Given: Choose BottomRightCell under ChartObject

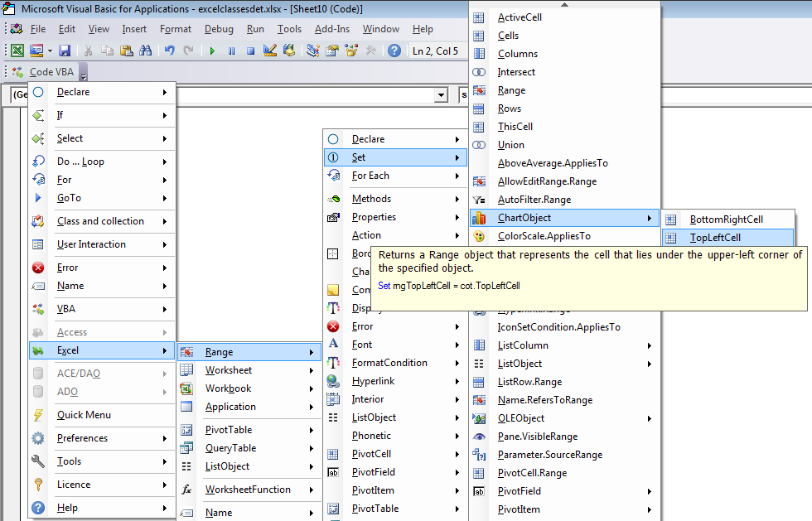Looking at the screenshot, I should 727,219.
